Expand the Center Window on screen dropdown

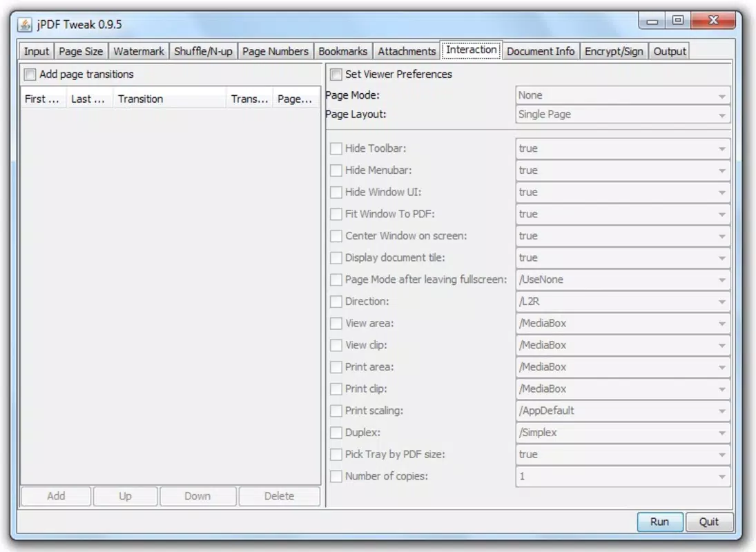(623, 236)
